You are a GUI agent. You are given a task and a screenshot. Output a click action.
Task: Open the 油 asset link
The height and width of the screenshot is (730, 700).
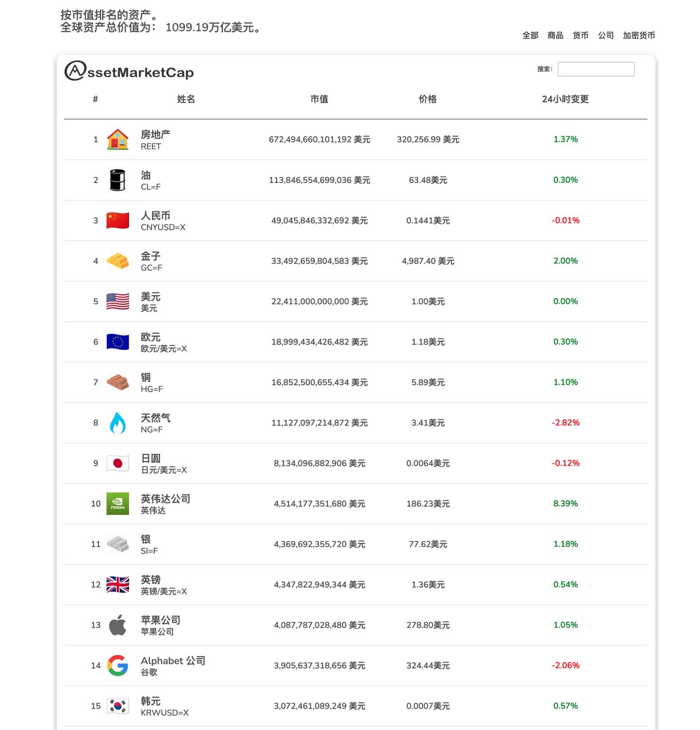[x=145, y=175]
